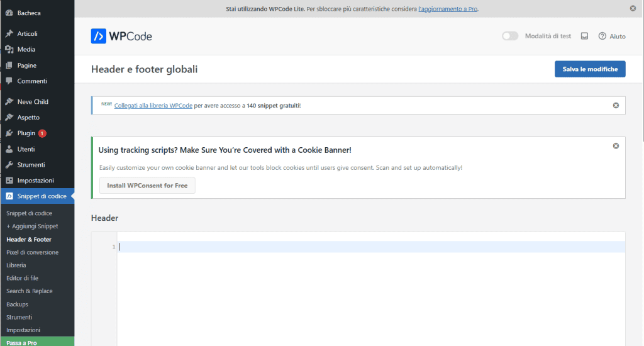Click the WPCode logo
Screen dimensions: 644x346
[121, 36]
